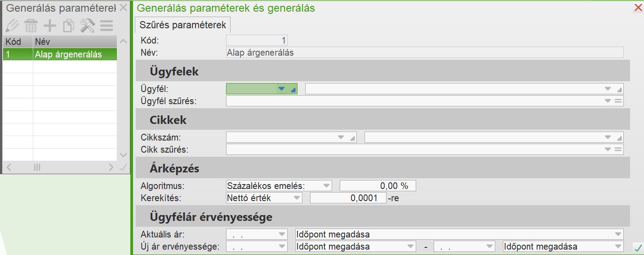This screenshot has width=644, height=255.
Task: Click the 0,0001 rounding value field
Action: pyautogui.click(x=348, y=198)
